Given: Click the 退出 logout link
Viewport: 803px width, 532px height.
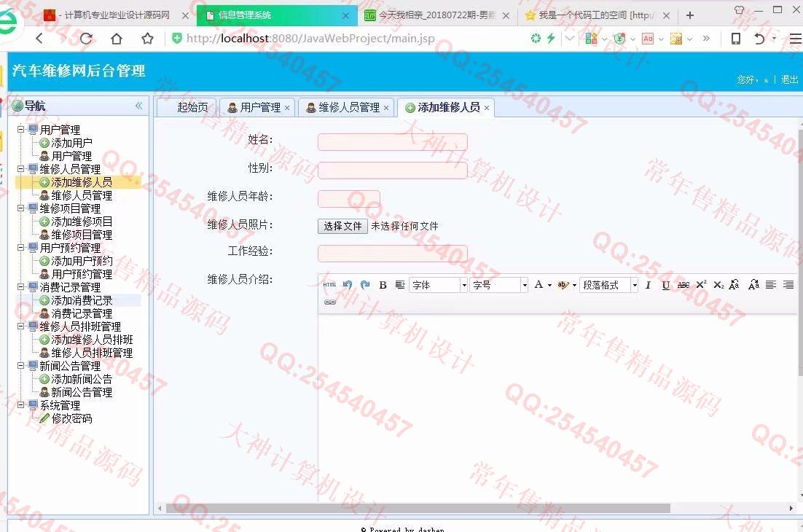Looking at the screenshot, I should pyautogui.click(x=789, y=79).
